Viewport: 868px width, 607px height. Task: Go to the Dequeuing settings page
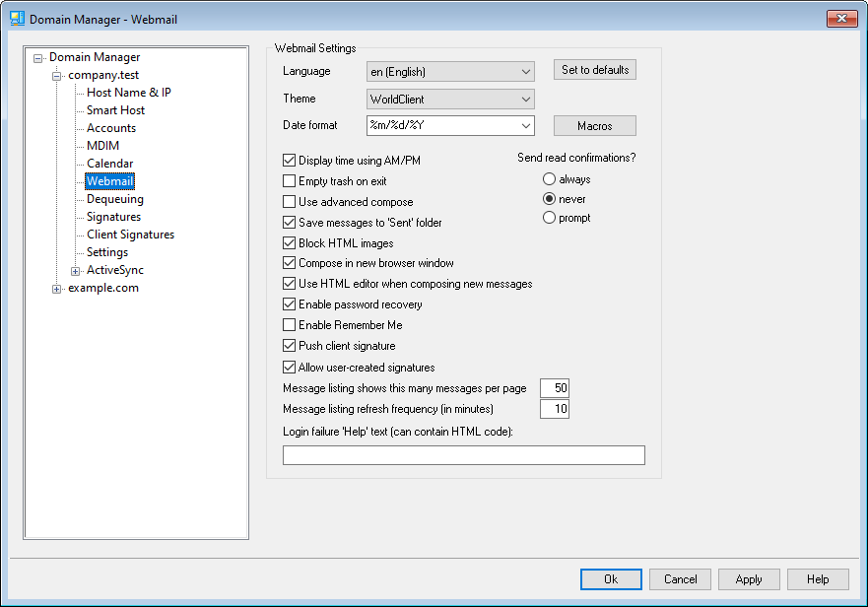[114, 199]
